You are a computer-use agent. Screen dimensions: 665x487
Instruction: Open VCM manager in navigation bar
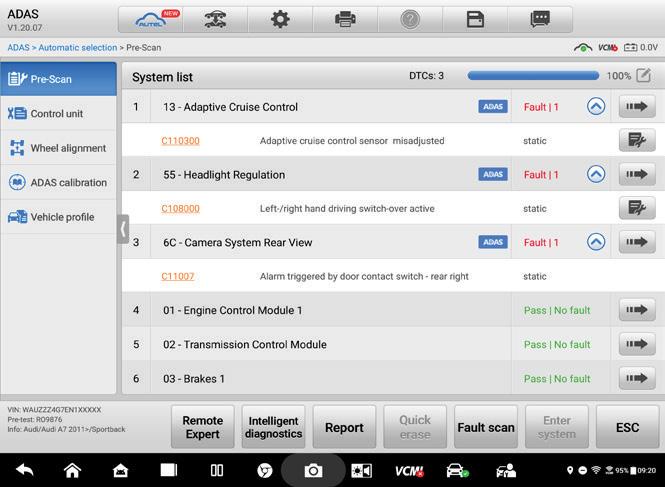click(x=409, y=470)
